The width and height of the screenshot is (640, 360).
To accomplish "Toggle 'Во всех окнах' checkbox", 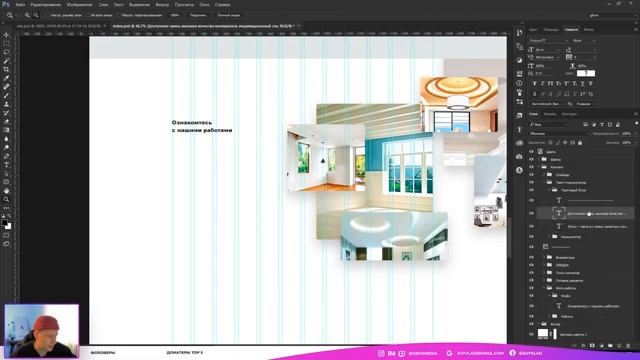I will pyautogui.click(x=87, y=15).
